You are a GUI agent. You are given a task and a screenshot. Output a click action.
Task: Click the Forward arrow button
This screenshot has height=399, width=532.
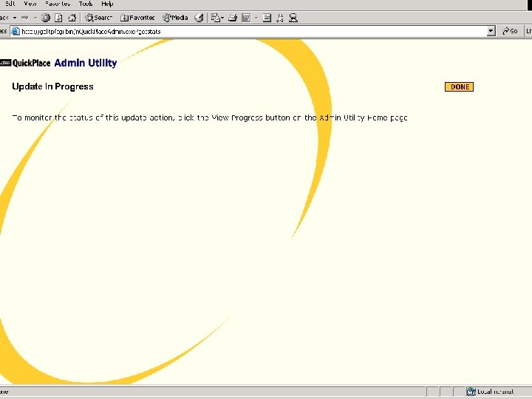tap(25, 18)
